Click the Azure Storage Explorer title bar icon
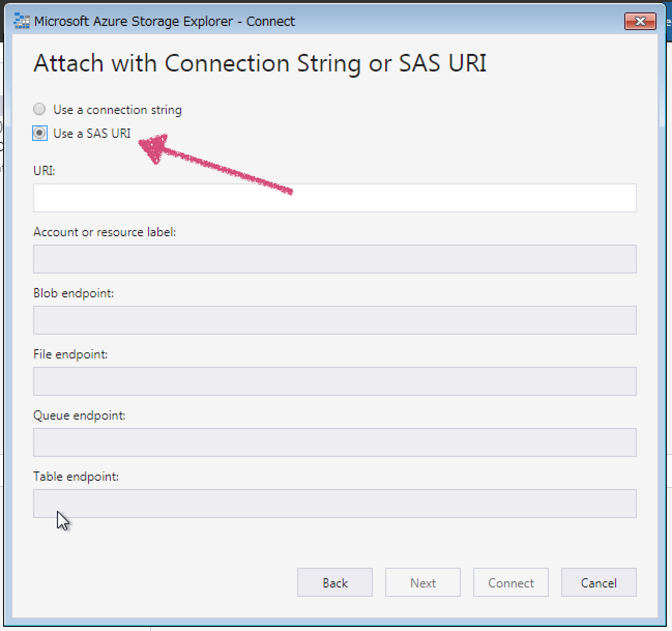 [22, 21]
